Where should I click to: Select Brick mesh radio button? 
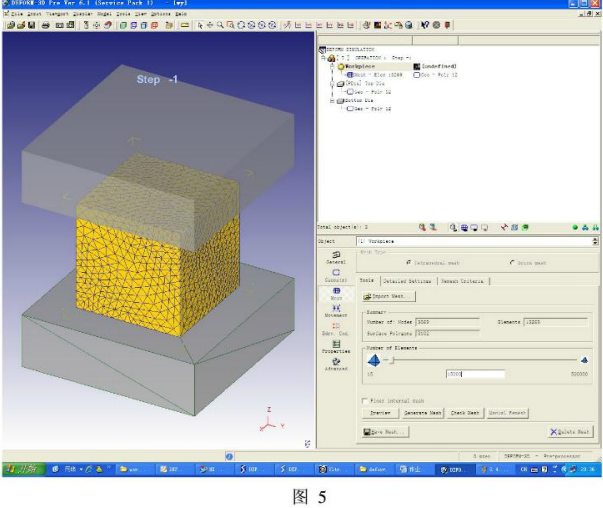(x=512, y=263)
